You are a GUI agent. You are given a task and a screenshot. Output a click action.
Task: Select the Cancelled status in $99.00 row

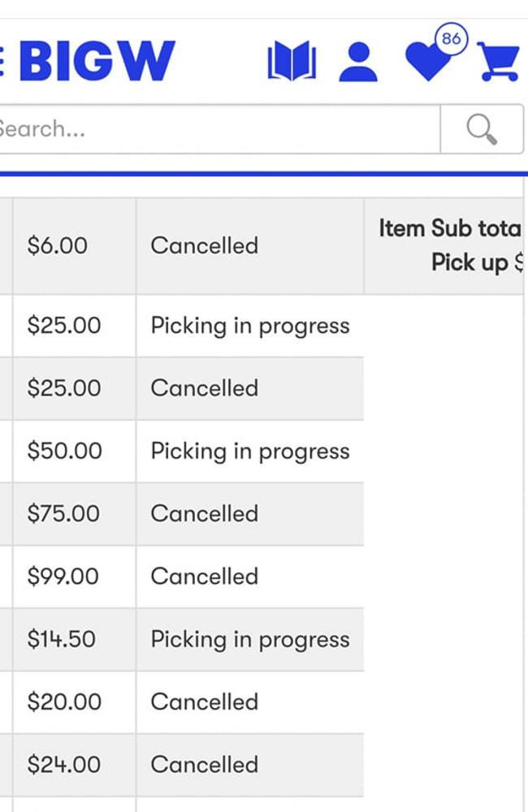[x=204, y=577]
